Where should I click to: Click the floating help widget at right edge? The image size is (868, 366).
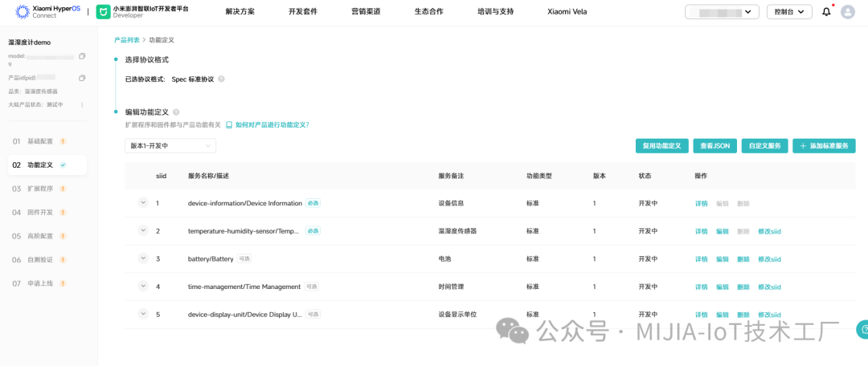pos(862,330)
